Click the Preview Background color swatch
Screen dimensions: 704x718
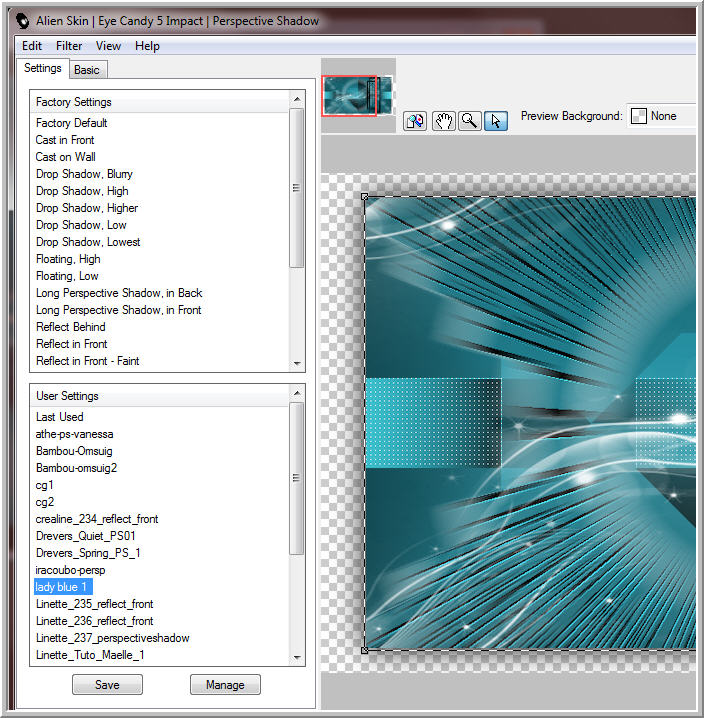(x=639, y=116)
